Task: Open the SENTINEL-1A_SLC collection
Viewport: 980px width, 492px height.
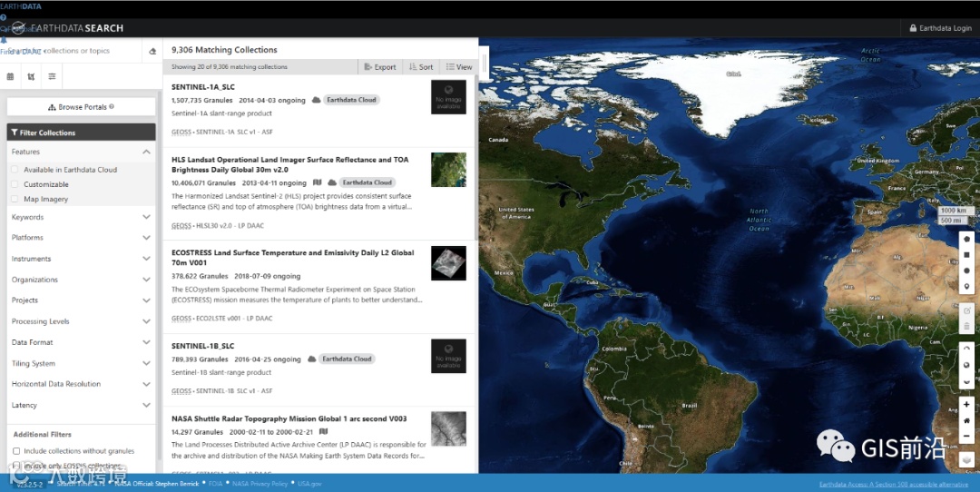Action: click(203, 87)
